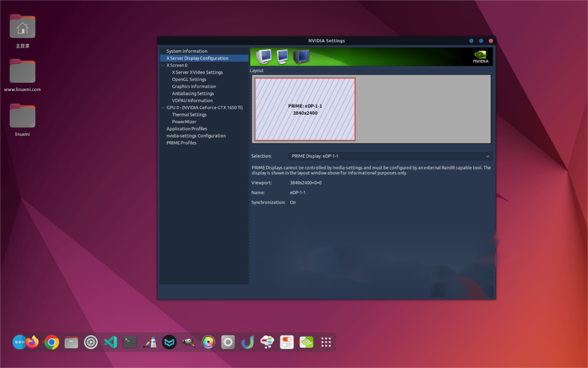588x368 pixels.
Task: Open Antialiasing Settings
Action: [x=193, y=94]
